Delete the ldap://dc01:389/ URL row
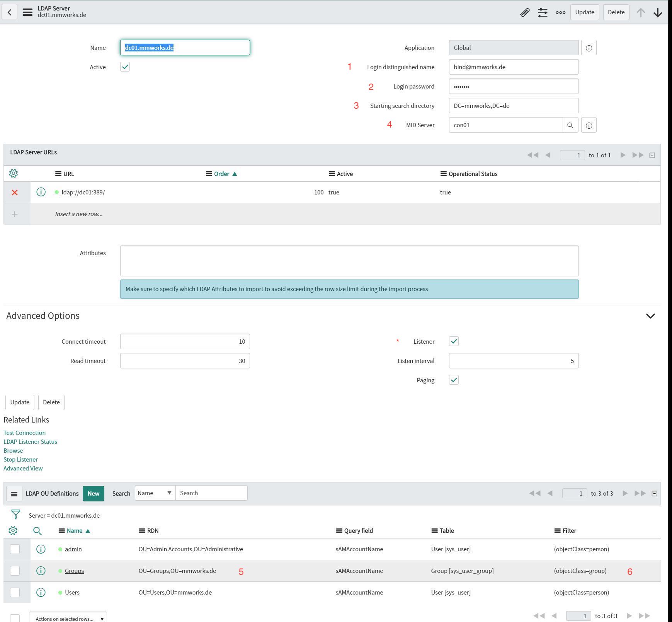Viewport: 672px width, 622px height. pos(15,193)
